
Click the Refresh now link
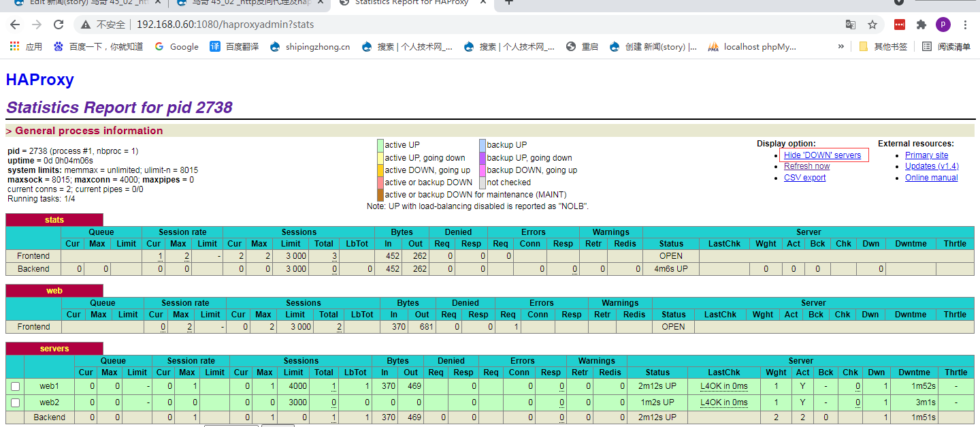tap(806, 166)
